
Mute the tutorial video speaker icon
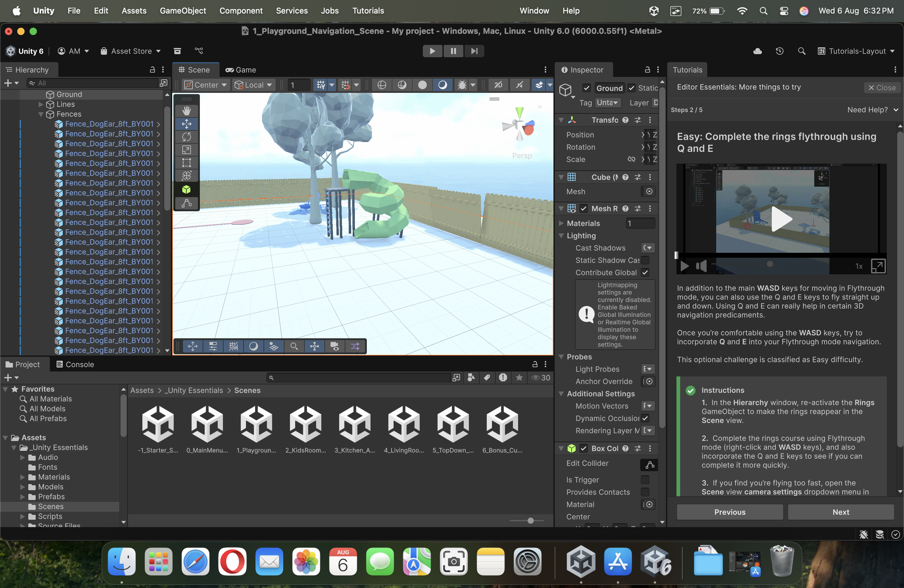point(702,266)
